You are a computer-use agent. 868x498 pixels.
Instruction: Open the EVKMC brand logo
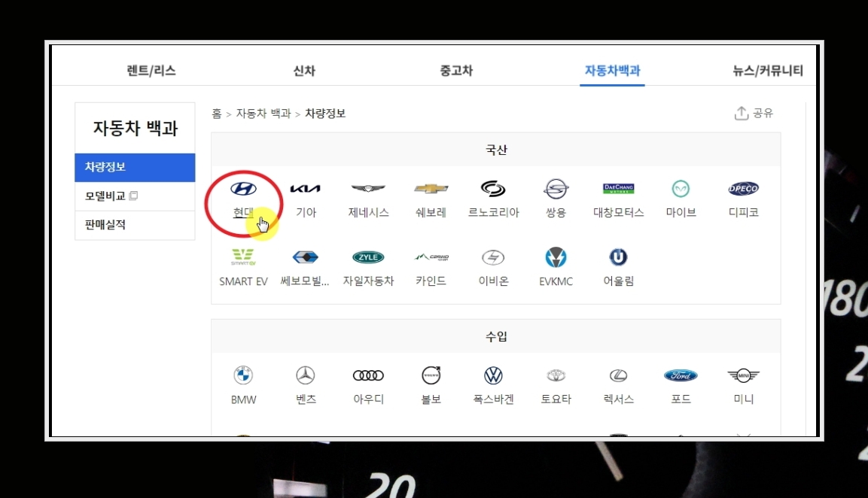pos(556,257)
